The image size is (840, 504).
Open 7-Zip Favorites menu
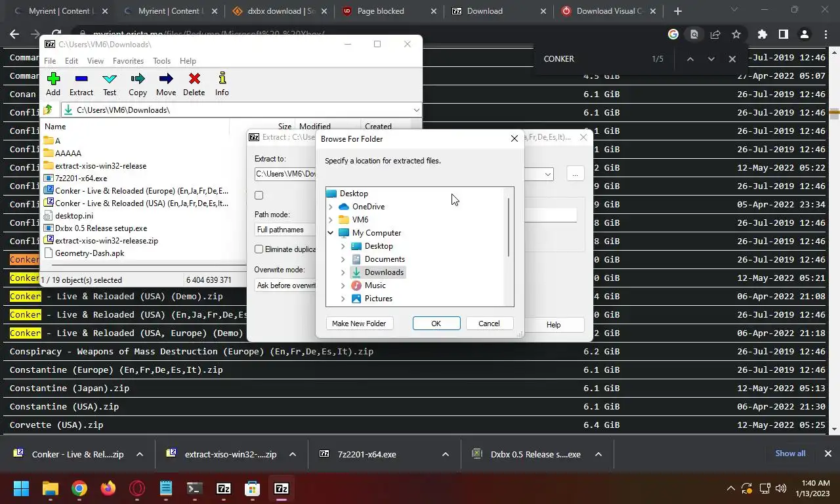(x=128, y=61)
